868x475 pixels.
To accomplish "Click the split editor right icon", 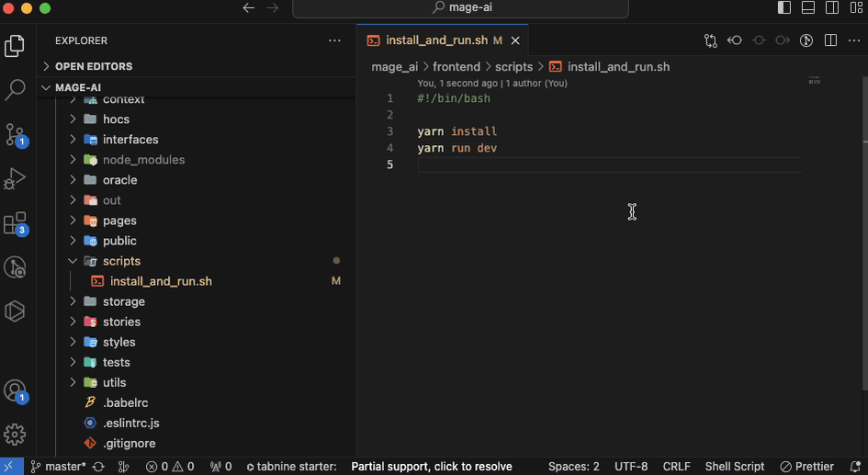I will (830, 40).
